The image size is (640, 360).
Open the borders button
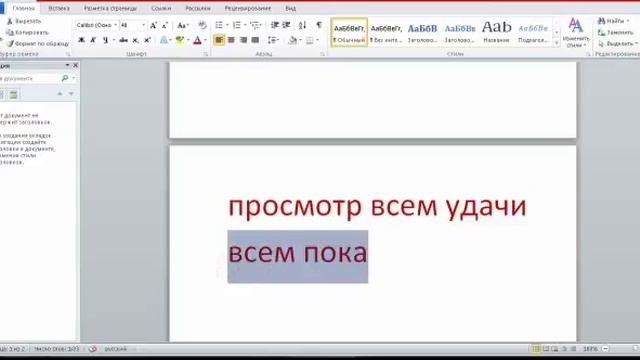[x=310, y=40]
